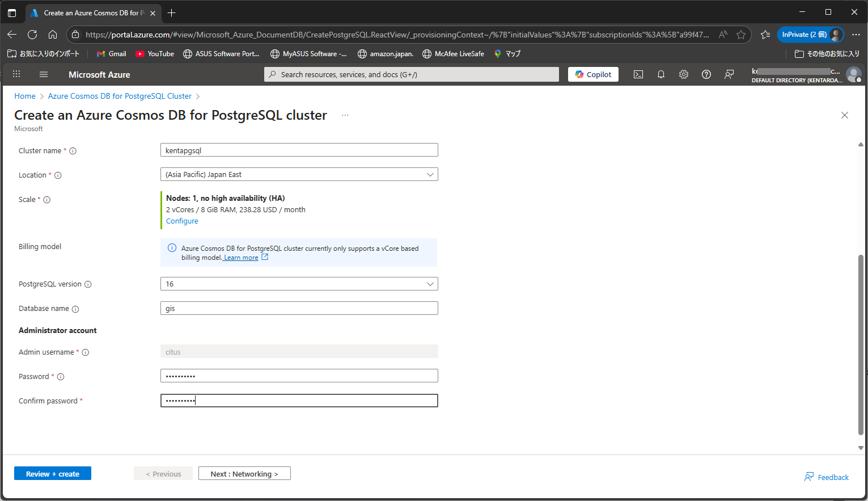Open ASUS Software Port bookmark

[x=221, y=54]
